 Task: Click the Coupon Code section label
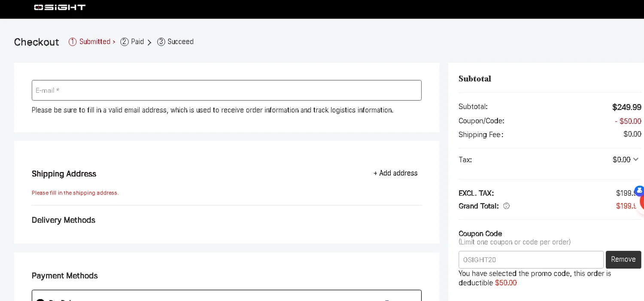(480, 234)
